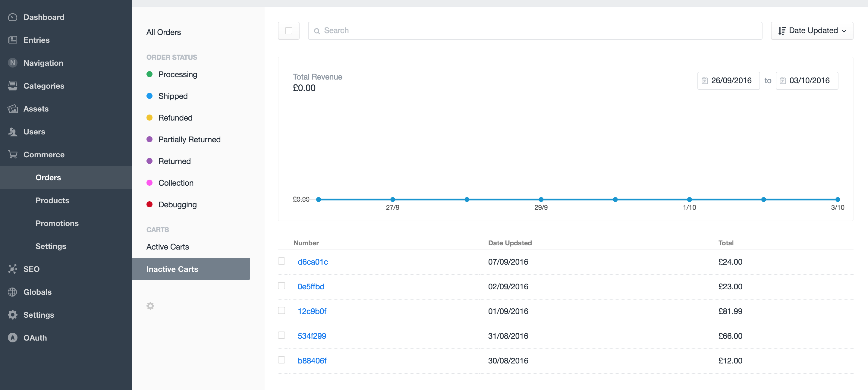Open the 03/10/2016 end date picker
868x390 pixels.
coord(807,80)
